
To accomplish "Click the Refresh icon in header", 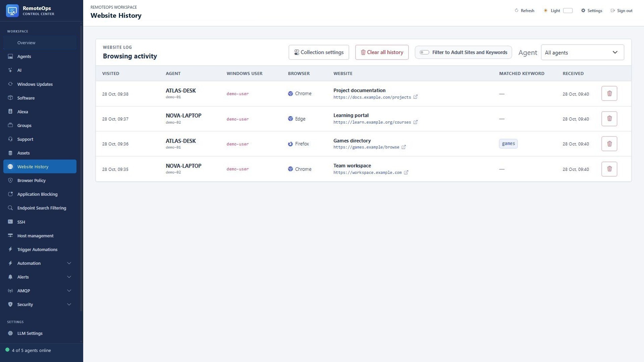I will pos(517,10).
